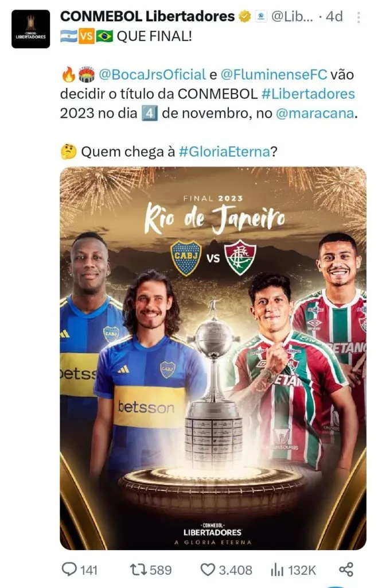Click the Boca Juniors CABJ crest in the poster
378x588 pixels.
(186, 258)
